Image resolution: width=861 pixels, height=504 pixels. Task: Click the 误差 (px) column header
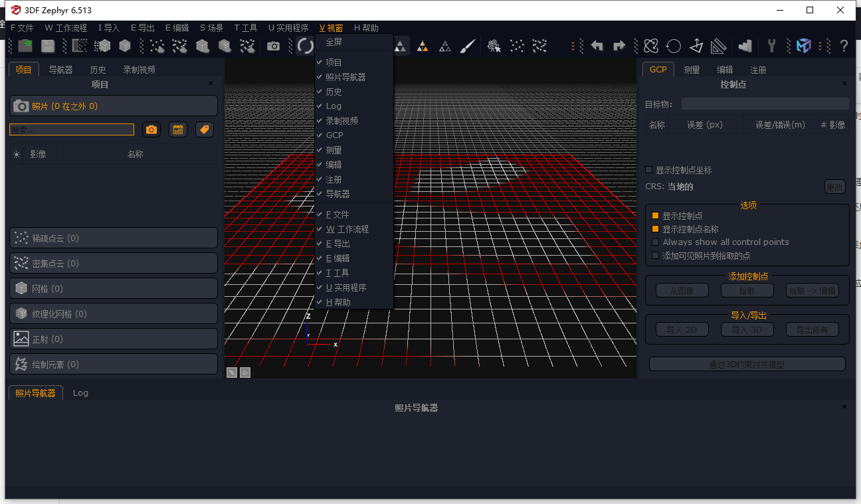(705, 125)
